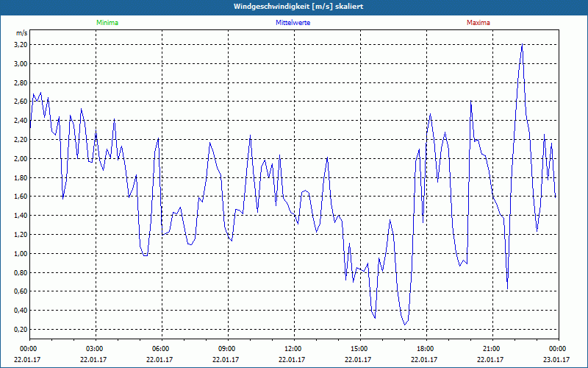
Task: Click the blue Mittelwerte legend label
Action: [x=293, y=23]
